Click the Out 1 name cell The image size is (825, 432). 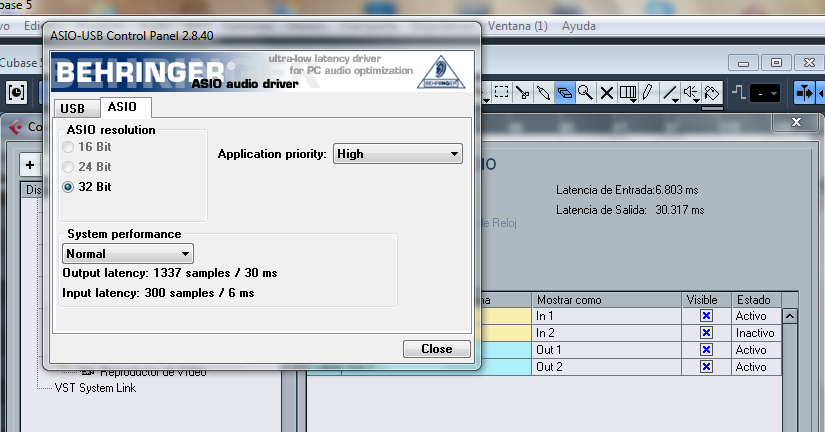[x=607, y=350]
